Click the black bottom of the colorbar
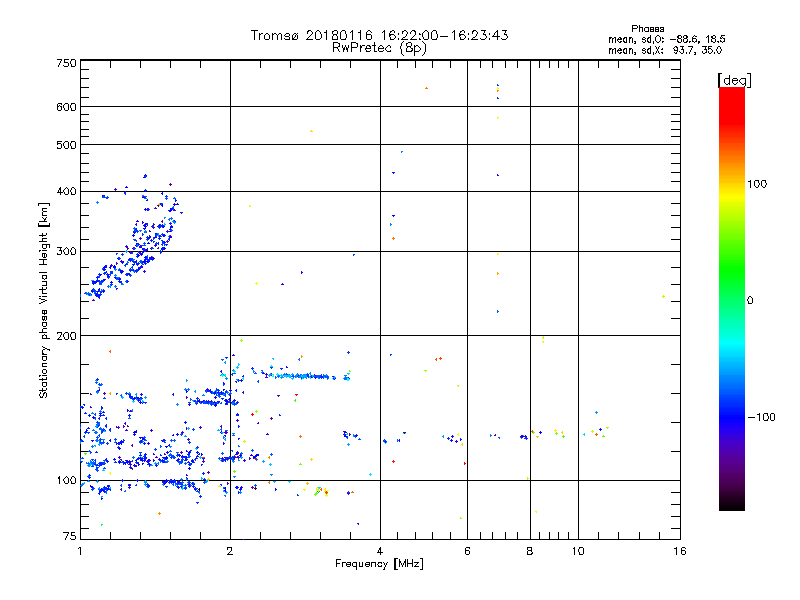 point(732,503)
